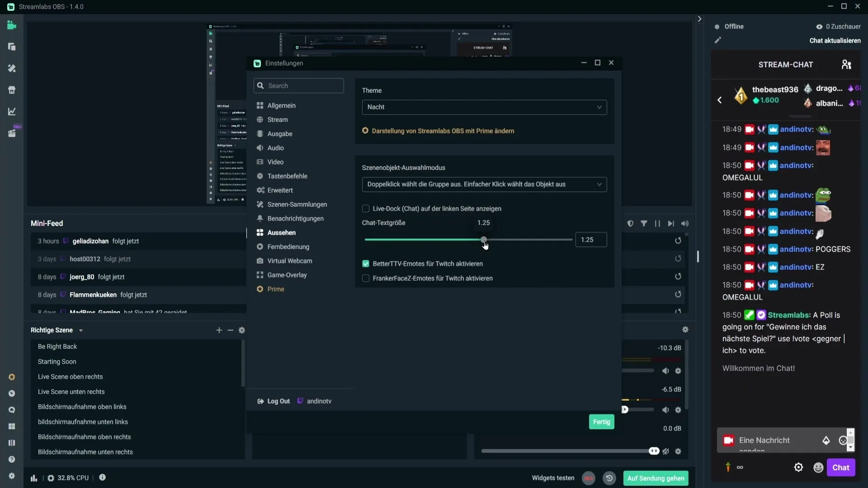Click the CPU usage info icon
The image size is (868, 488).
coord(101,477)
